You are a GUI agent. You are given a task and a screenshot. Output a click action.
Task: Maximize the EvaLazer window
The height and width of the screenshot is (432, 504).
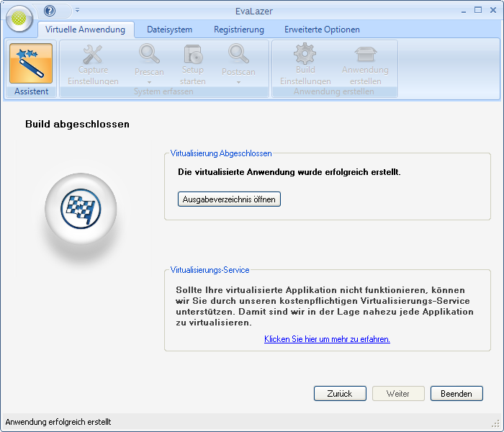pyautogui.click(x=478, y=10)
